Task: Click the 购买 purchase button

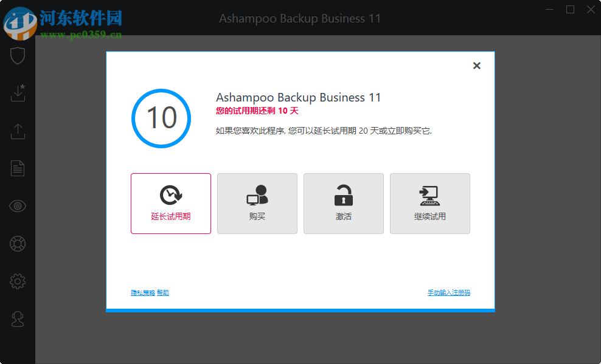Action: click(x=257, y=204)
